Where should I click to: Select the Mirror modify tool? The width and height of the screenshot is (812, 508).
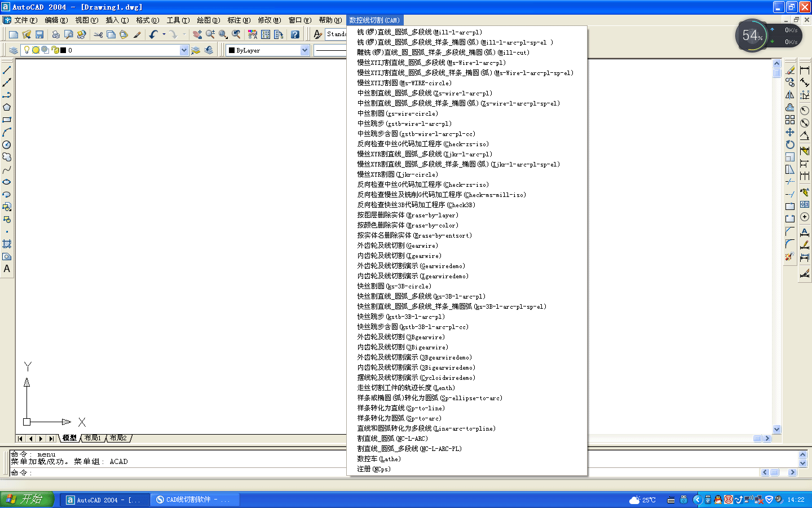tap(790, 95)
